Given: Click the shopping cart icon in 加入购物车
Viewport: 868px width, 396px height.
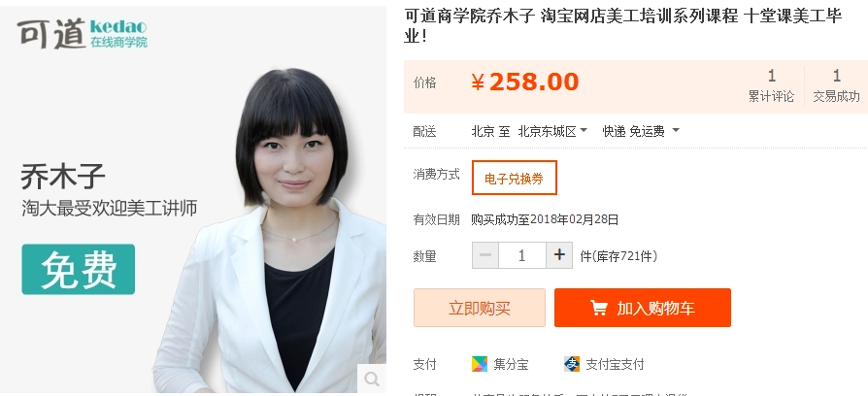Looking at the screenshot, I should pyautogui.click(x=599, y=308).
